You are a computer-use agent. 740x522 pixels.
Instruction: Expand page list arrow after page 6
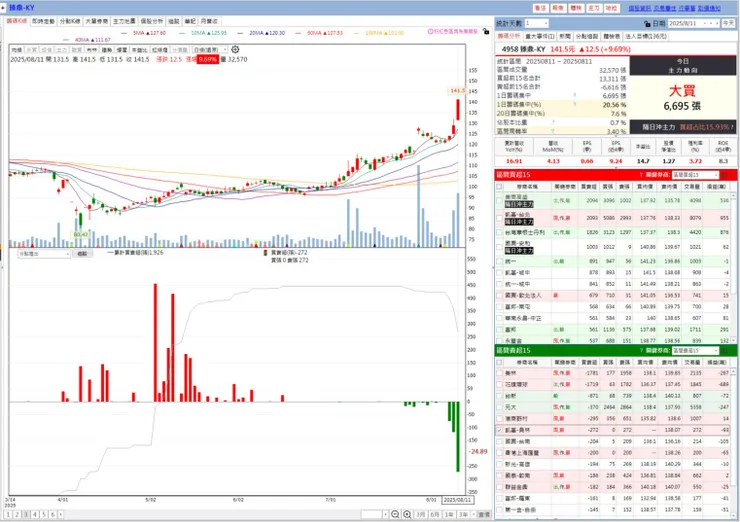pos(60,514)
